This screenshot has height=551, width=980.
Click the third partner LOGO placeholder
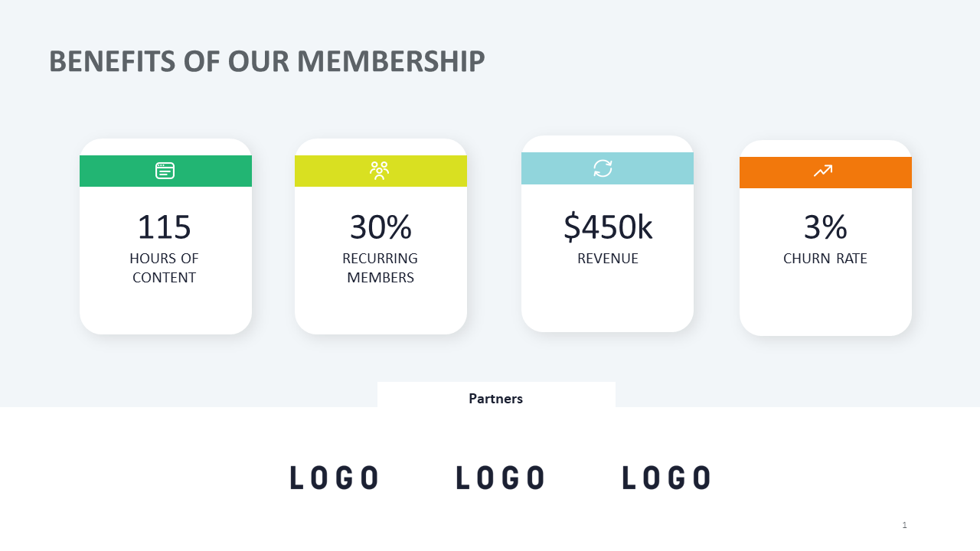tap(666, 478)
